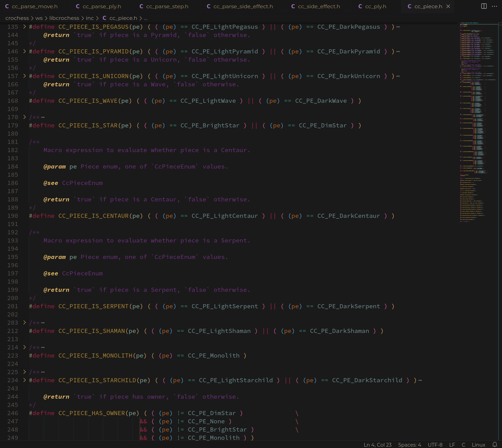The height and width of the screenshot is (448, 502).
Task: Select cc_piece.h in the breadcrumb
Action: 123,18
